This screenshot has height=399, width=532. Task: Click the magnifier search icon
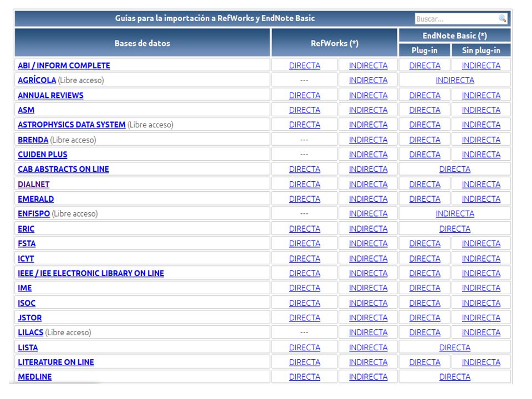tap(502, 18)
